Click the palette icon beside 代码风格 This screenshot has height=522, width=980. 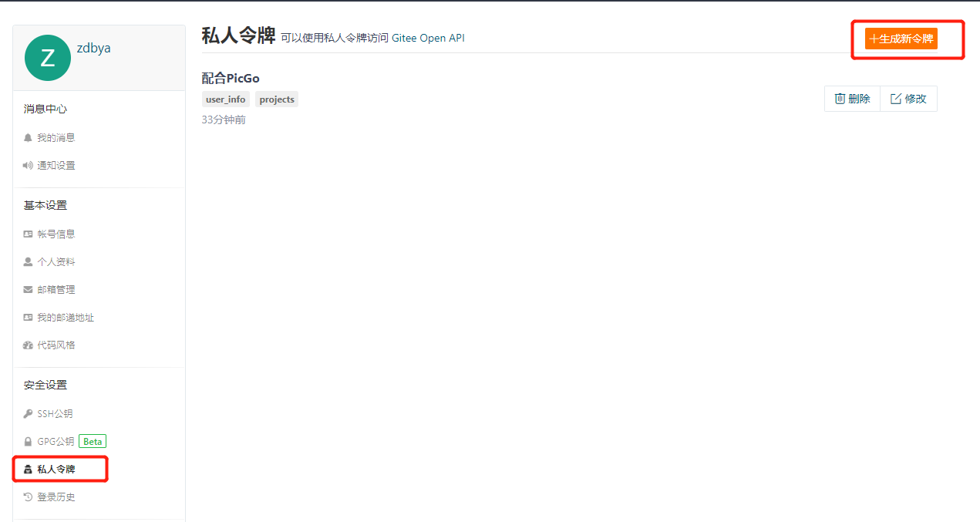[x=28, y=345]
